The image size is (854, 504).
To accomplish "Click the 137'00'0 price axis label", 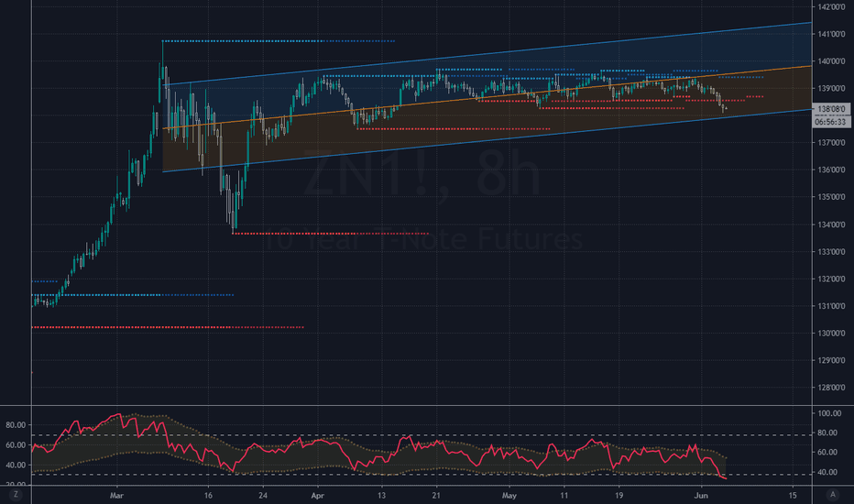I will coord(831,143).
